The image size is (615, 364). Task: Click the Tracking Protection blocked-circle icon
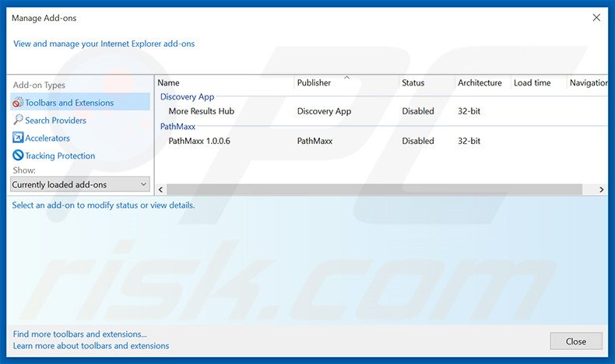pyautogui.click(x=18, y=155)
